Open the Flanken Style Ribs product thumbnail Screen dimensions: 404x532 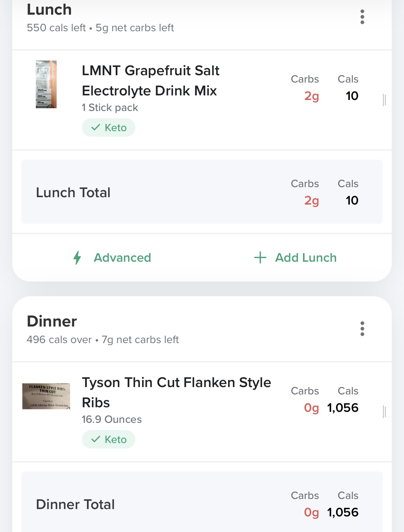[x=46, y=396]
